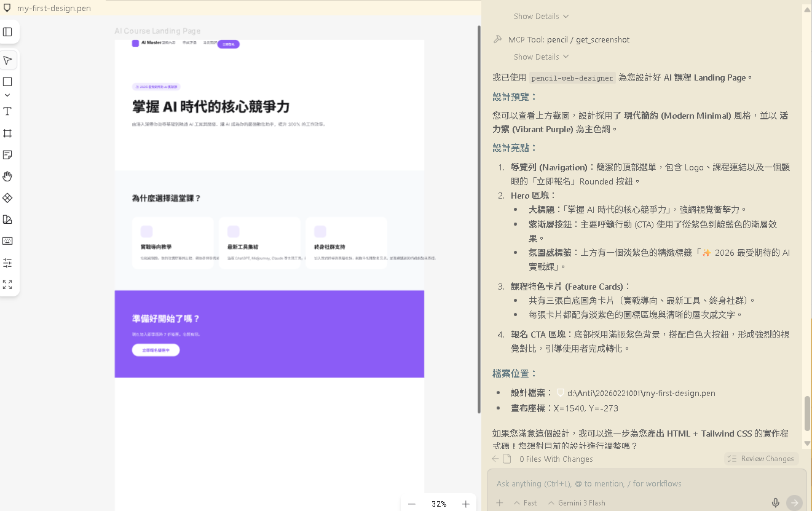Select the diamond component tool
812x511 pixels.
[8, 198]
